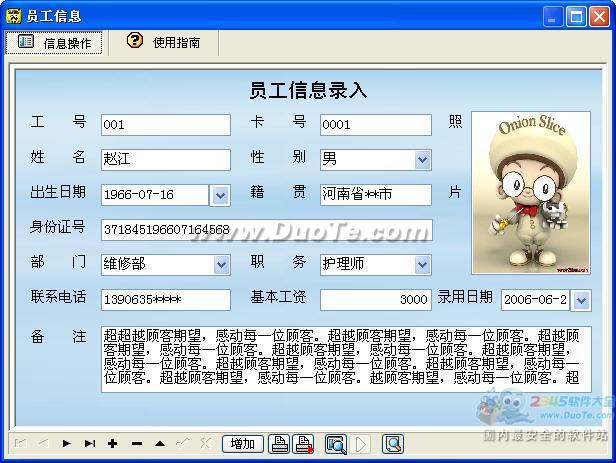Image resolution: width=616 pixels, height=463 pixels.
Task: Click the greyed cancel X icon
Action: pyautogui.click(x=205, y=444)
